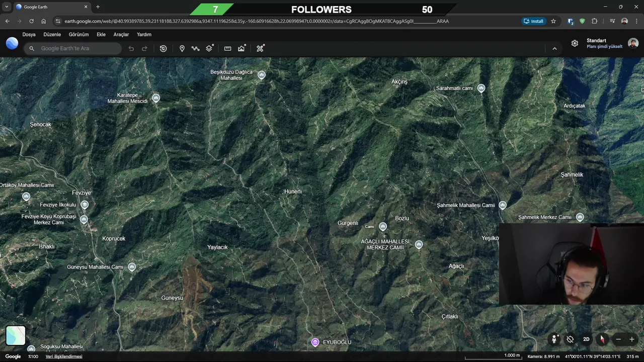Open Sarahmatlı cami mosque marker
The width and height of the screenshot is (644, 362).
point(481,88)
